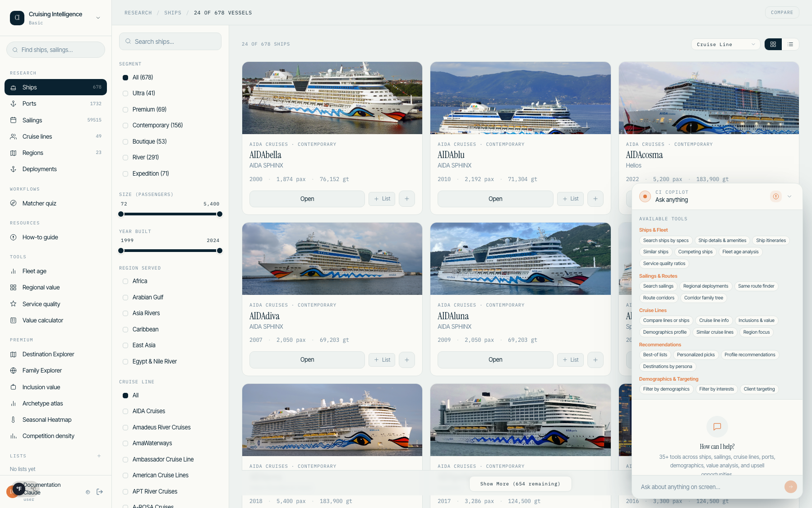Image resolution: width=812 pixels, height=508 pixels.
Task: Open the Ships page in sidebar
Action: coord(55,87)
